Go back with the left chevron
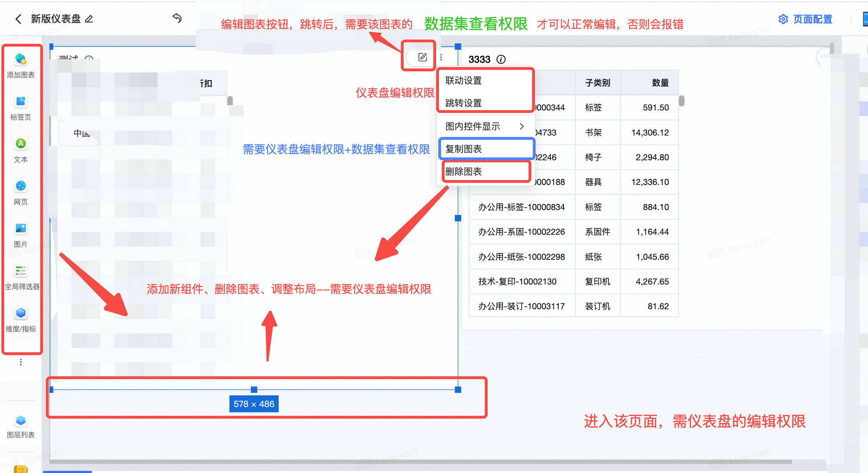Image resolution: width=868 pixels, height=473 pixels. coord(18,19)
